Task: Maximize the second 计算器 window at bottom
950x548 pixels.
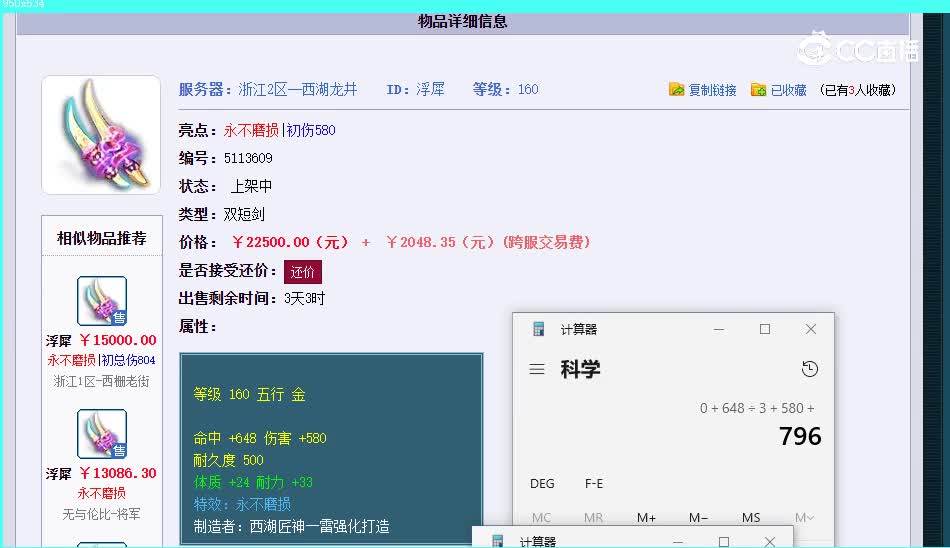Action: [723, 541]
